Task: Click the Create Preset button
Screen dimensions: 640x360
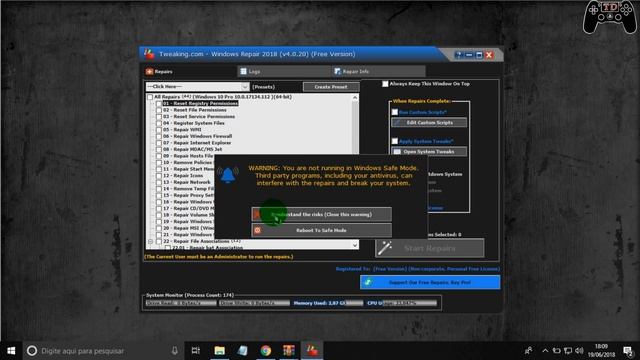Action: [x=331, y=87]
